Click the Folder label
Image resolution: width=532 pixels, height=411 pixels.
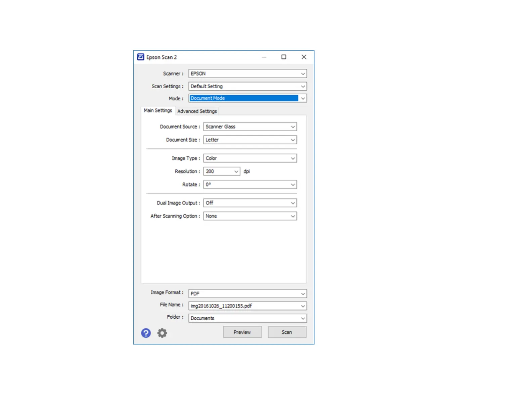click(x=175, y=317)
